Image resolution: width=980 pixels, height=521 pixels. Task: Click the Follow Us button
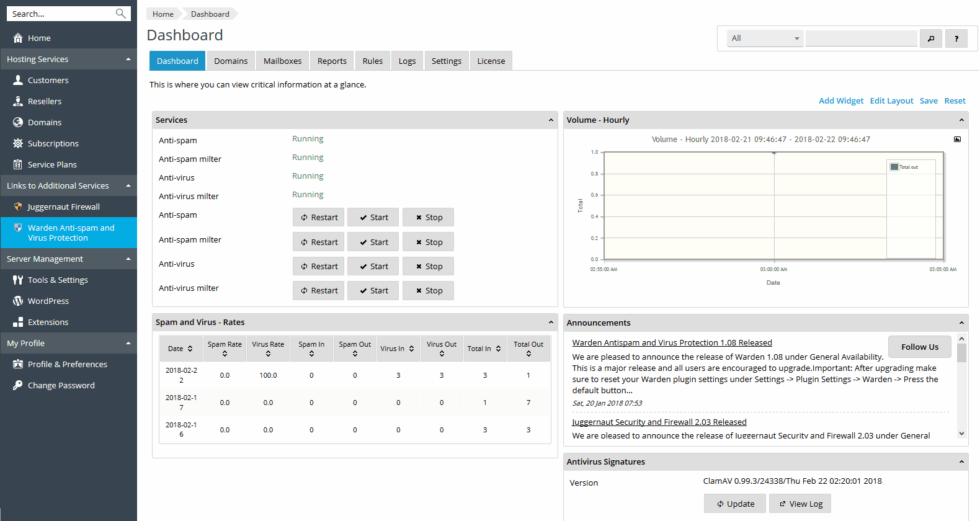tap(920, 347)
